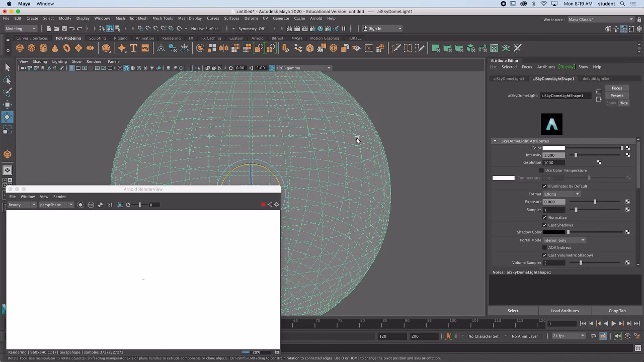Open Arnold RenderView settings gear icon
This screenshot has width=644, height=362.
[x=276, y=205]
